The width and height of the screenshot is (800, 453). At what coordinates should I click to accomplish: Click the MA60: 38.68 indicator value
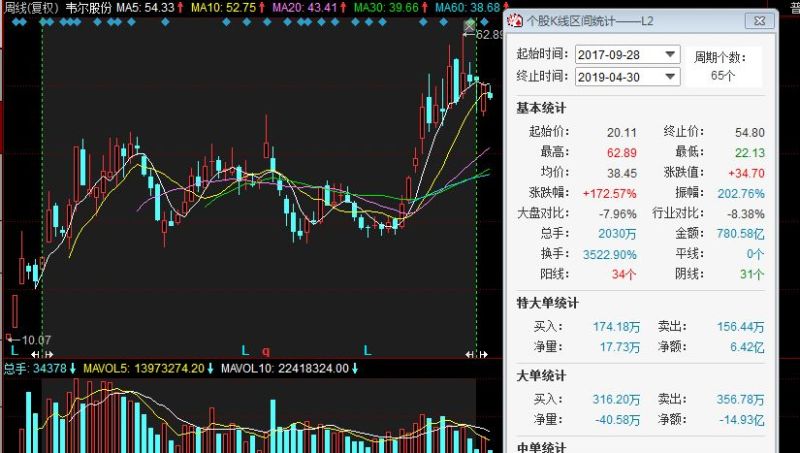coord(467,8)
